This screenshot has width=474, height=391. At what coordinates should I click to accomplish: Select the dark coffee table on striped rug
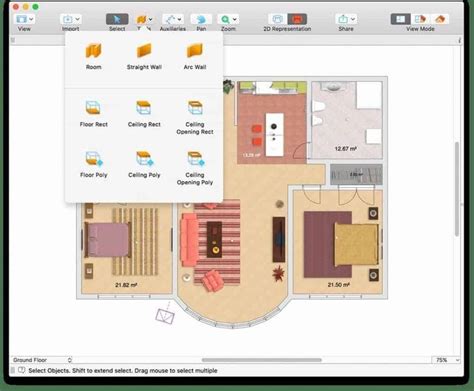(214, 239)
